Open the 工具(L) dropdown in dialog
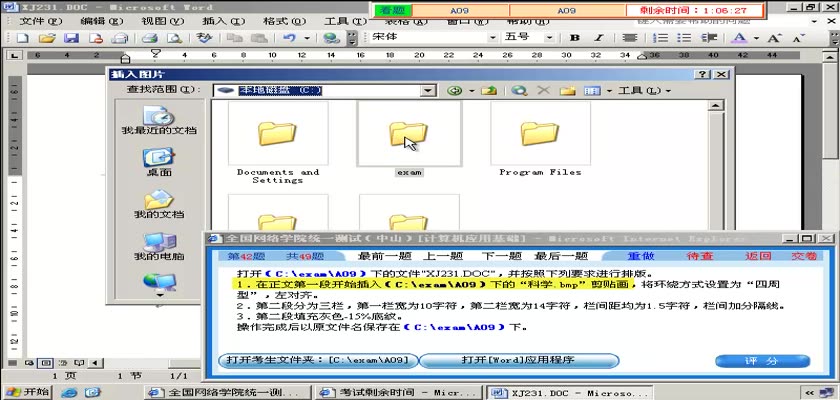 (644, 90)
